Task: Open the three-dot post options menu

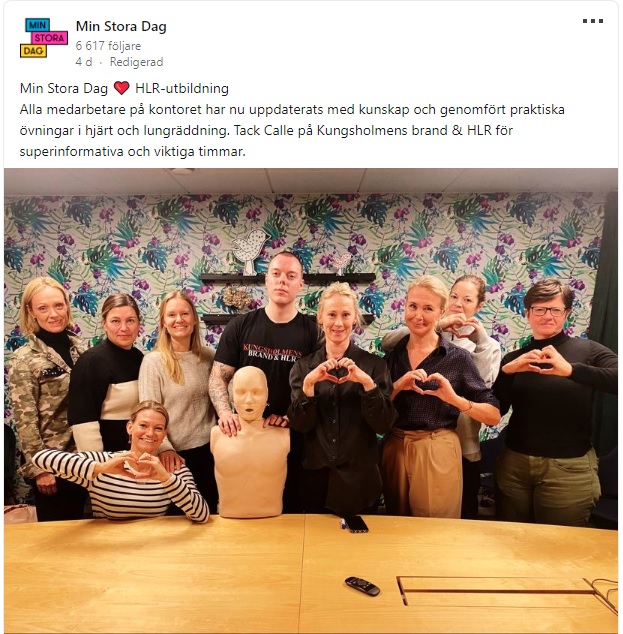Action: 593,21
